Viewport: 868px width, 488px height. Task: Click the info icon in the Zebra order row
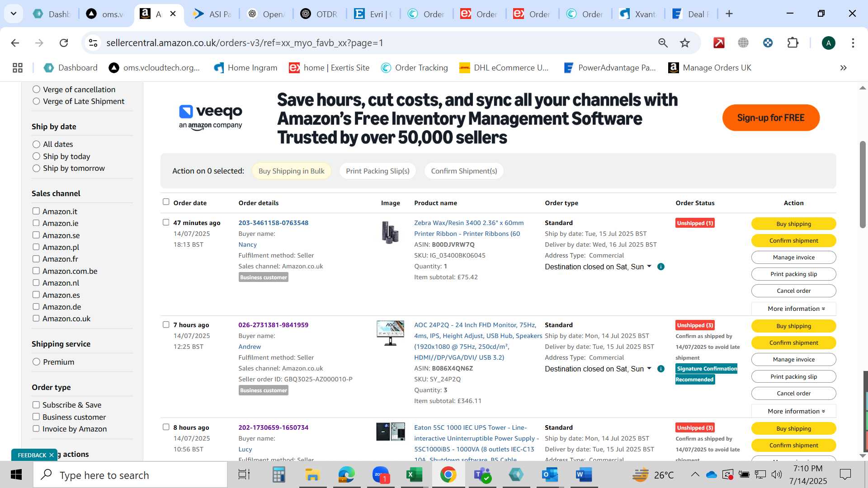(x=661, y=267)
